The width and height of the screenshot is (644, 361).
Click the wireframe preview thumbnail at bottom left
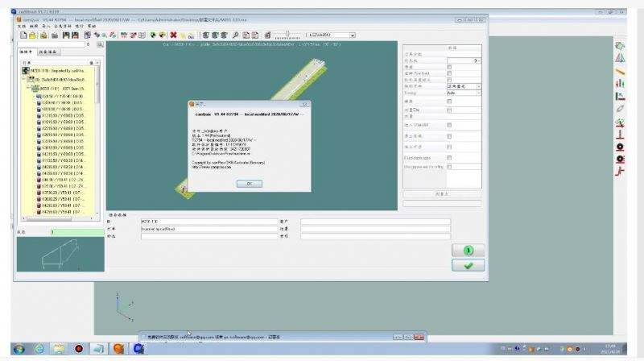[x=60, y=255]
